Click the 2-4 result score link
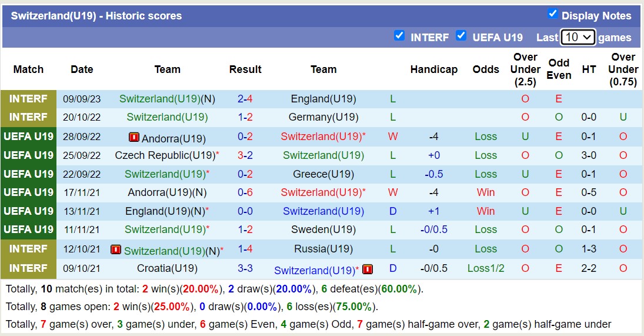 tap(245, 99)
